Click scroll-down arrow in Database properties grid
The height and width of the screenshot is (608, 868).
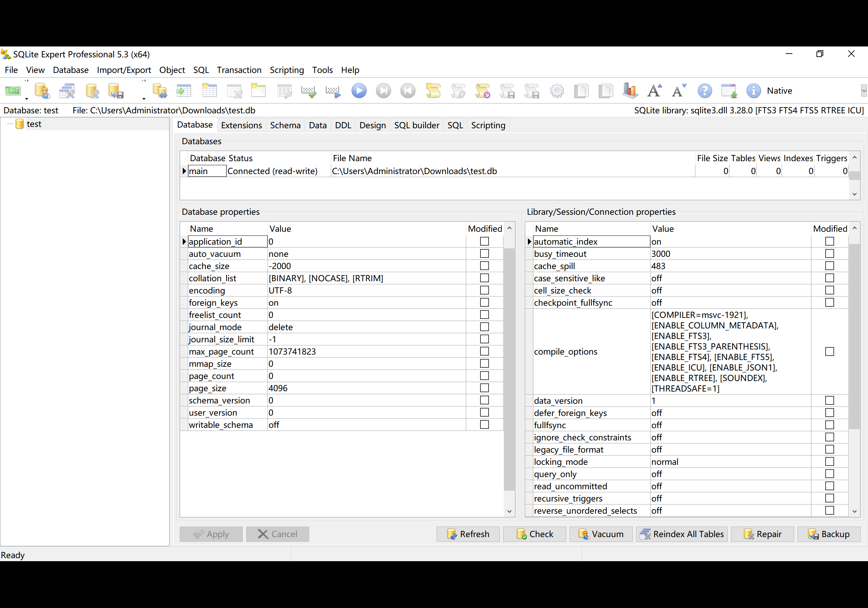tap(509, 512)
